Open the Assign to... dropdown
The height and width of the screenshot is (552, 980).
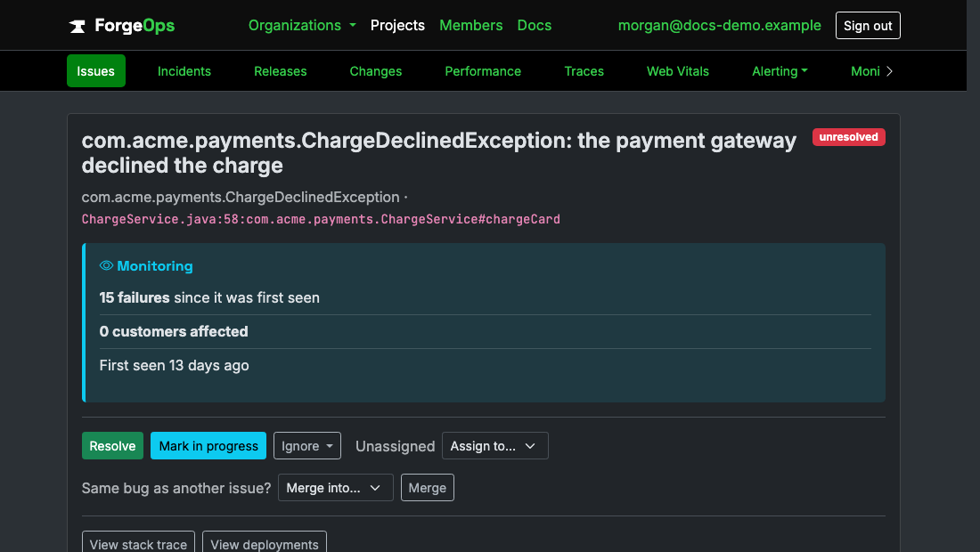coord(495,446)
